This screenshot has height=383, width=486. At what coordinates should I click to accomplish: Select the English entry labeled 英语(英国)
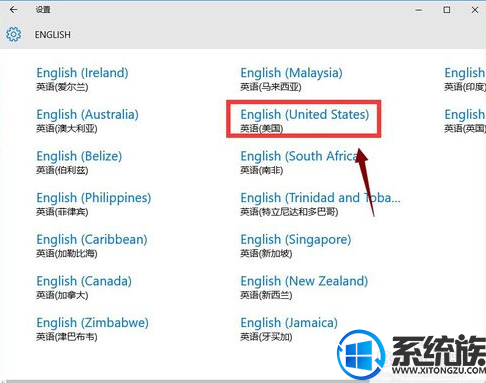tap(465, 121)
